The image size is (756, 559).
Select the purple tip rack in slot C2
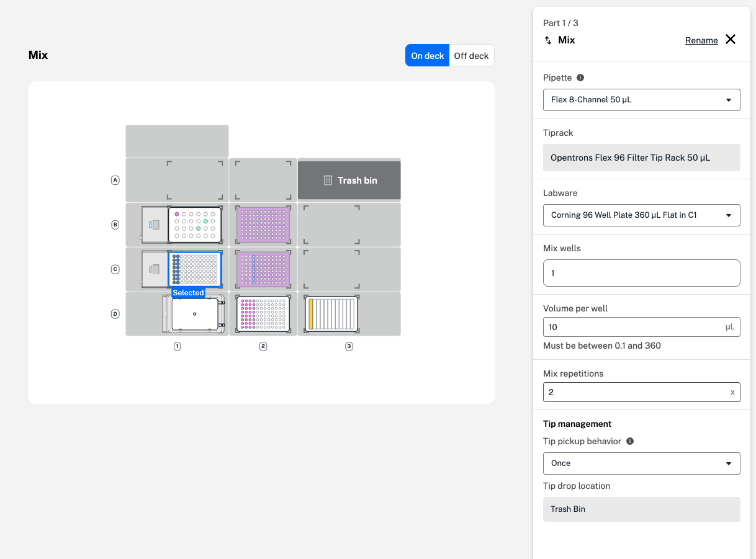pyautogui.click(x=263, y=269)
